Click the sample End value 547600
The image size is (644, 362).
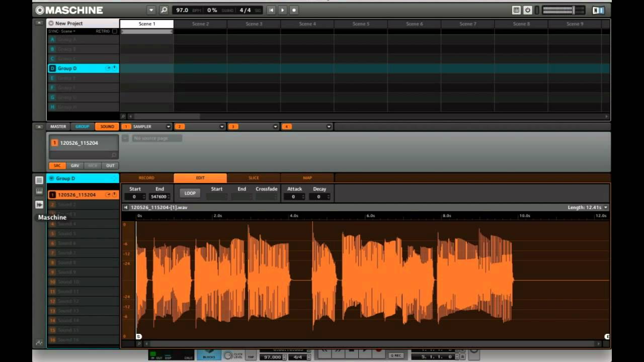(x=159, y=197)
